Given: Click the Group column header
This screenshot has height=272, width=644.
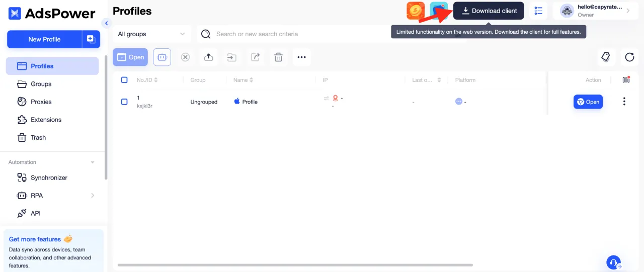Looking at the screenshot, I should coord(198,80).
